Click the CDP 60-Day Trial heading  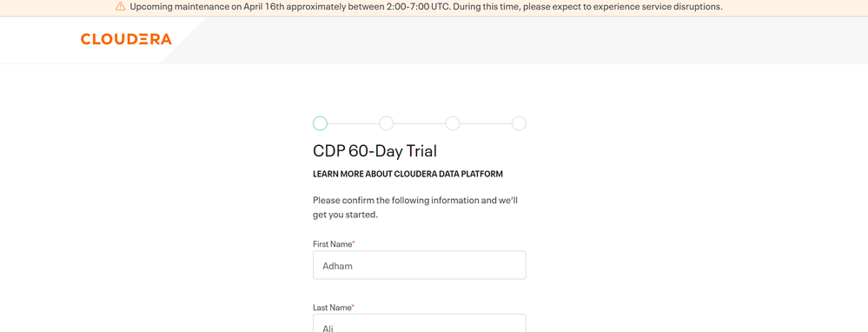[374, 151]
